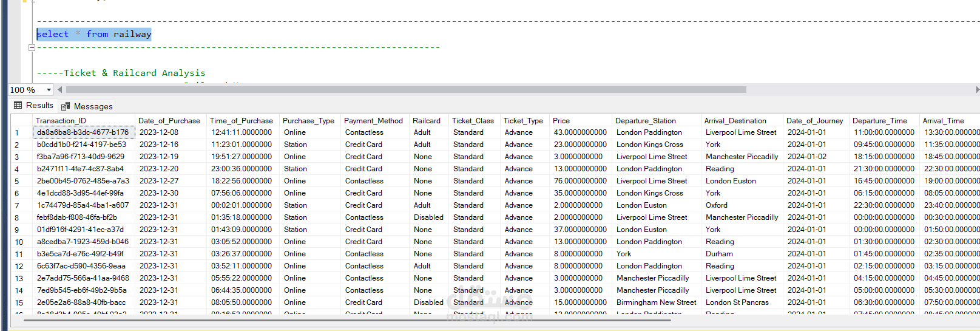Image resolution: width=980 pixels, height=331 pixels.
Task: Select row 1 via its row header
Action: 22,132
